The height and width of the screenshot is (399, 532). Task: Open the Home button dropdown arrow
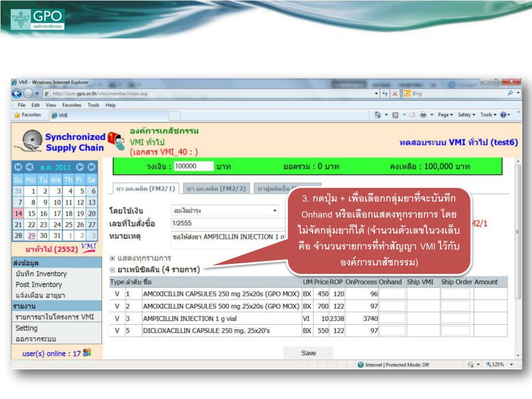[x=386, y=115]
